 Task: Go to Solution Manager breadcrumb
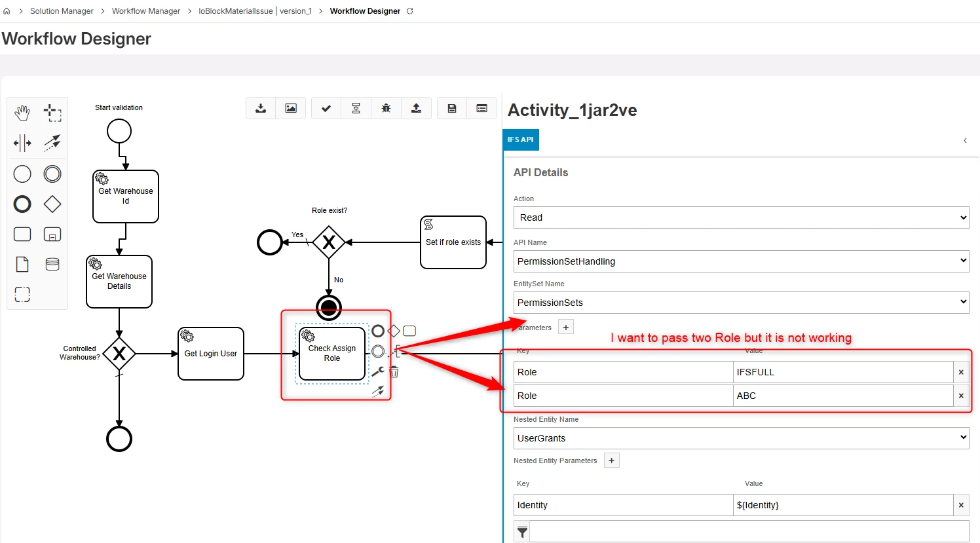(62, 11)
